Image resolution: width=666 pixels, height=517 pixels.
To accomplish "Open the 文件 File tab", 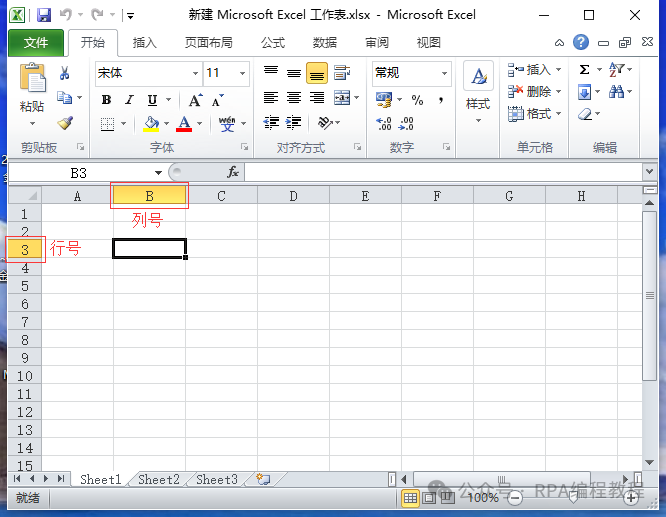I will tap(36, 42).
